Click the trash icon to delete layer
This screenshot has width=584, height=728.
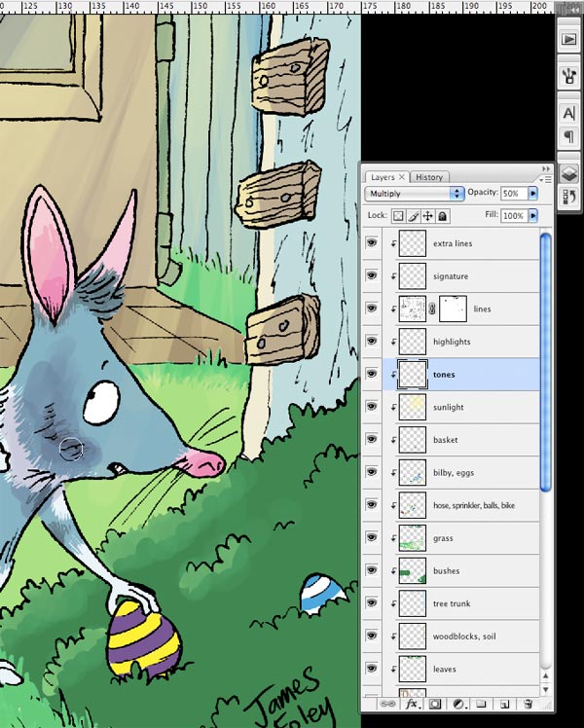pos(528,703)
